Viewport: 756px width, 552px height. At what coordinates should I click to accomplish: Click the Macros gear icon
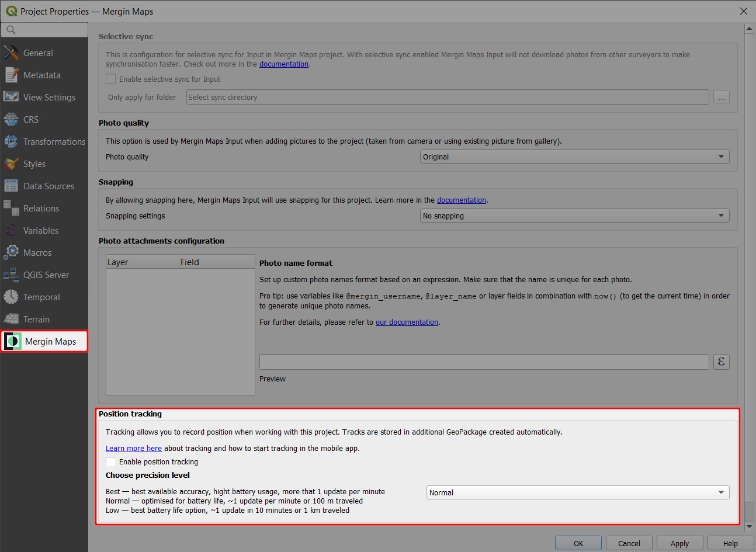click(x=11, y=252)
